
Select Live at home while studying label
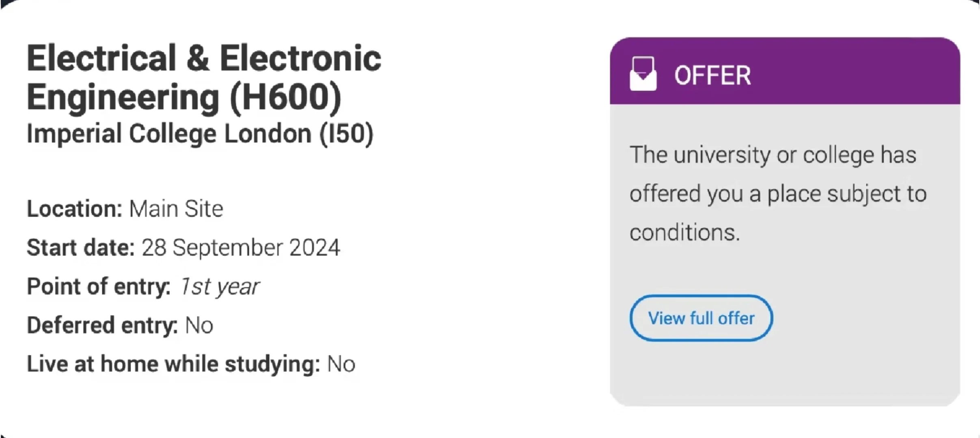[x=173, y=364]
